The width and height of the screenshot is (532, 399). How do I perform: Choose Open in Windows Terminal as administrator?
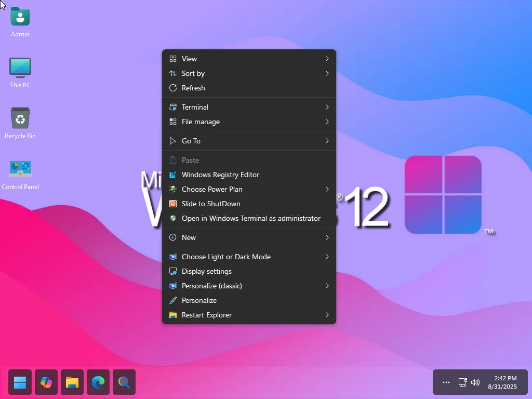pyautogui.click(x=249, y=218)
